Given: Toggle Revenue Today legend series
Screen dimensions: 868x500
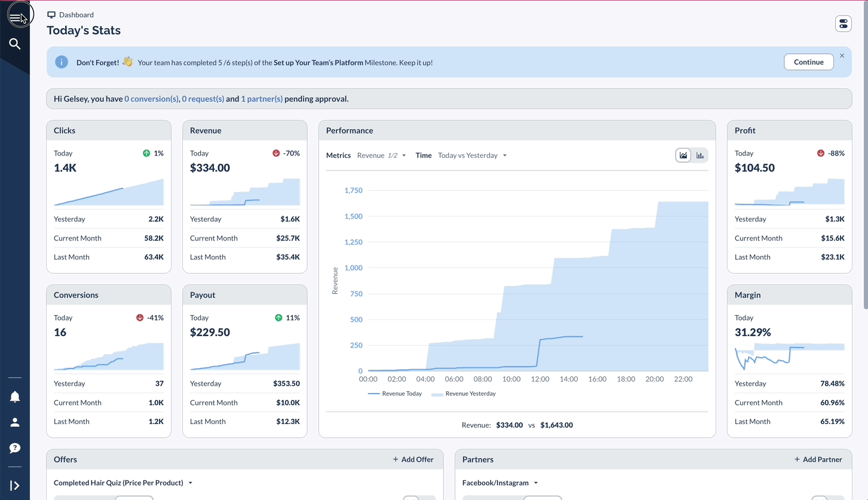Looking at the screenshot, I should coord(395,394).
